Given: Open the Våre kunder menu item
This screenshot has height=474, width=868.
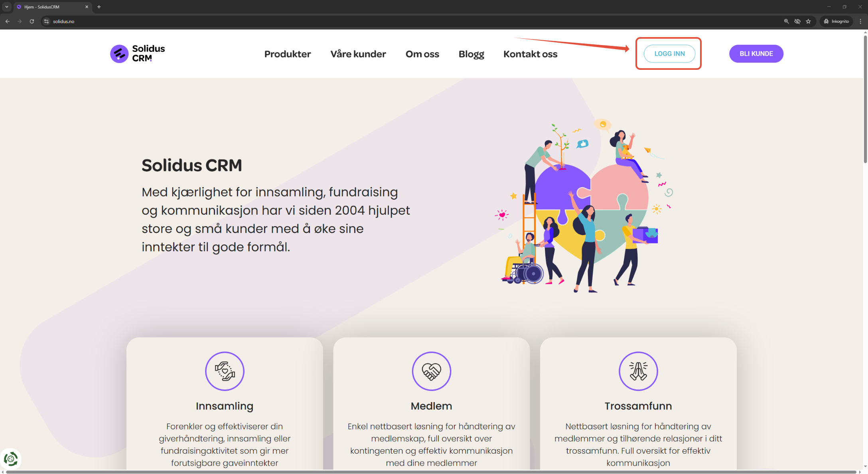Looking at the screenshot, I should pos(358,54).
